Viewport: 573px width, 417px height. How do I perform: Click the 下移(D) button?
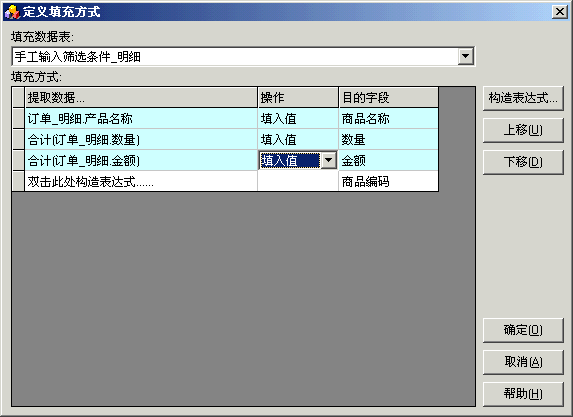(x=523, y=162)
